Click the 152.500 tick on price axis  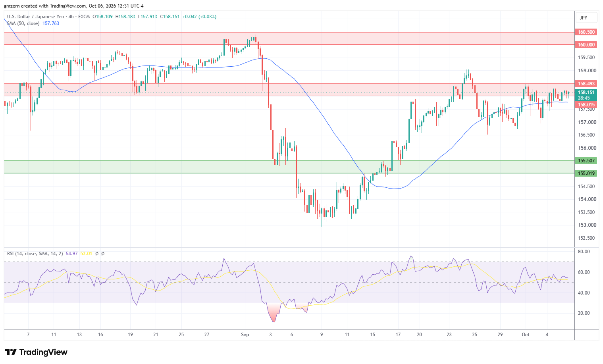click(586, 238)
